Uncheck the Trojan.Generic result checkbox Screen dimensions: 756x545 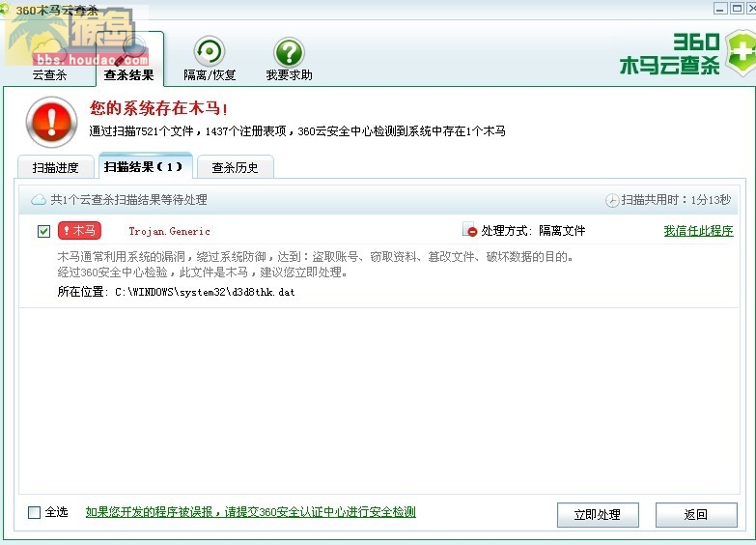point(43,231)
